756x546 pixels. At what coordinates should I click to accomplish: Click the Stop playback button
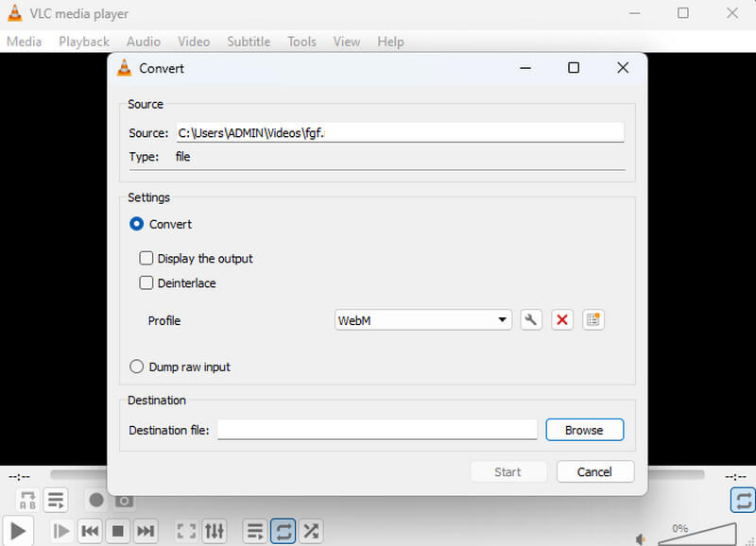[x=118, y=531]
